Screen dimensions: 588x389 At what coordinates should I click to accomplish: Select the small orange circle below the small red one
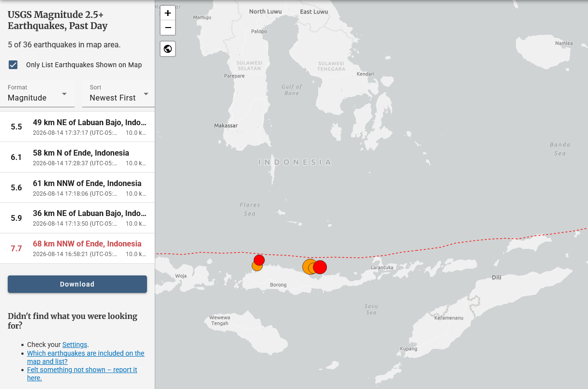pyautogui.click(x=257, y=266)
